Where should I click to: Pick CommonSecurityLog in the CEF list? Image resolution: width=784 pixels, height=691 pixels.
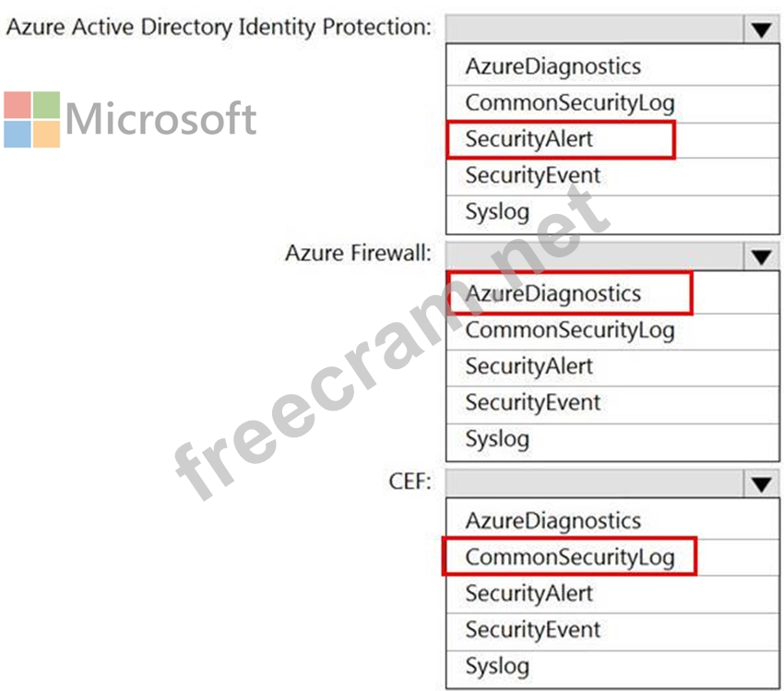569,557
